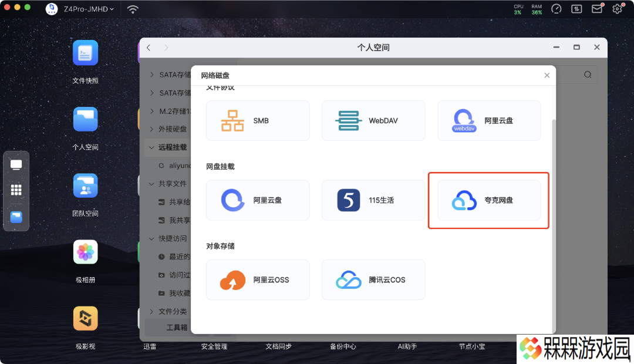Expand the 外接硬盘 tree node
The image size is (634, 364).
coord(151,129)
